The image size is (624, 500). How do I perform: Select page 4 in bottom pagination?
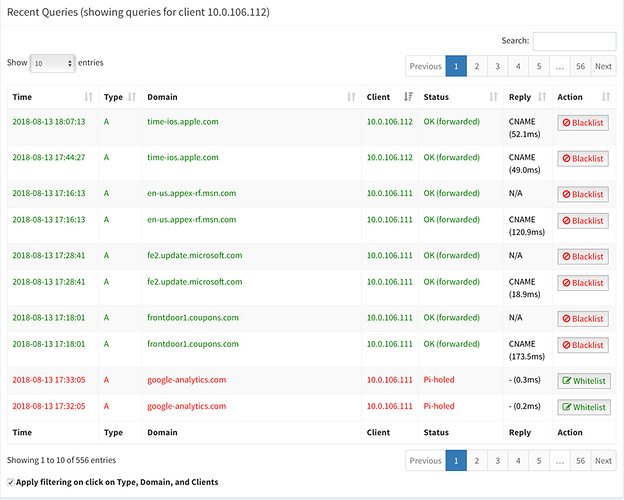click(x=519, y=461)
